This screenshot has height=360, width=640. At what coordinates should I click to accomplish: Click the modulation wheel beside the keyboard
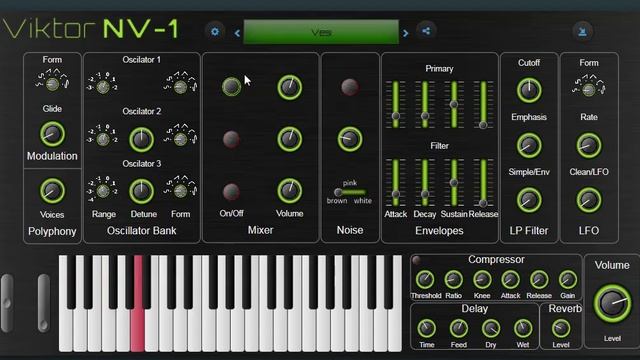coord(44,303)
